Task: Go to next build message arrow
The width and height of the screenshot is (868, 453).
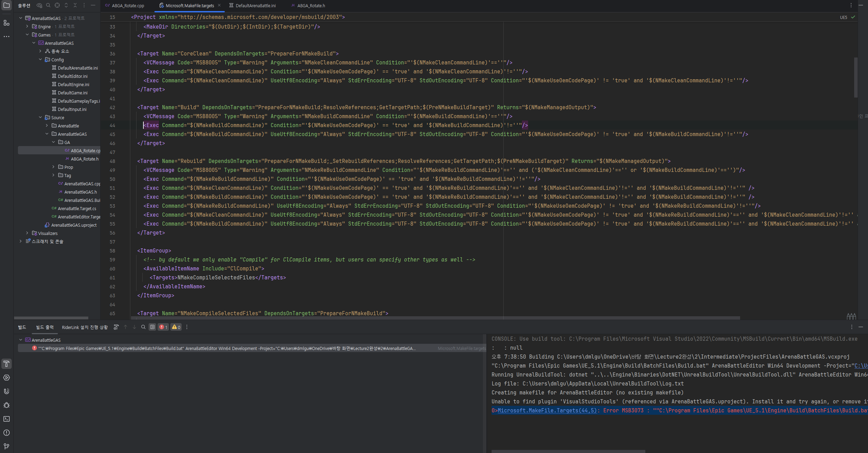Action: pyautogui.click(x=134, y=327)
